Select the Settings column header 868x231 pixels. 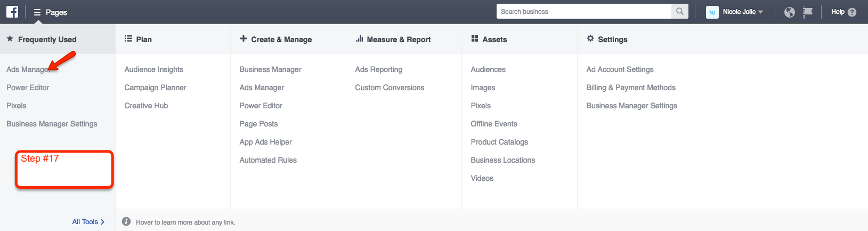[612, 39]
